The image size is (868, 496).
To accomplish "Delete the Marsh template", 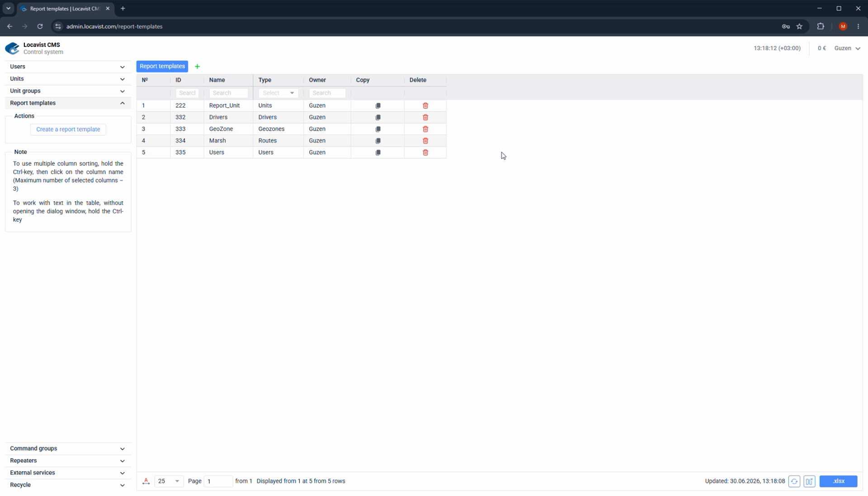I will tap(425, 141).
